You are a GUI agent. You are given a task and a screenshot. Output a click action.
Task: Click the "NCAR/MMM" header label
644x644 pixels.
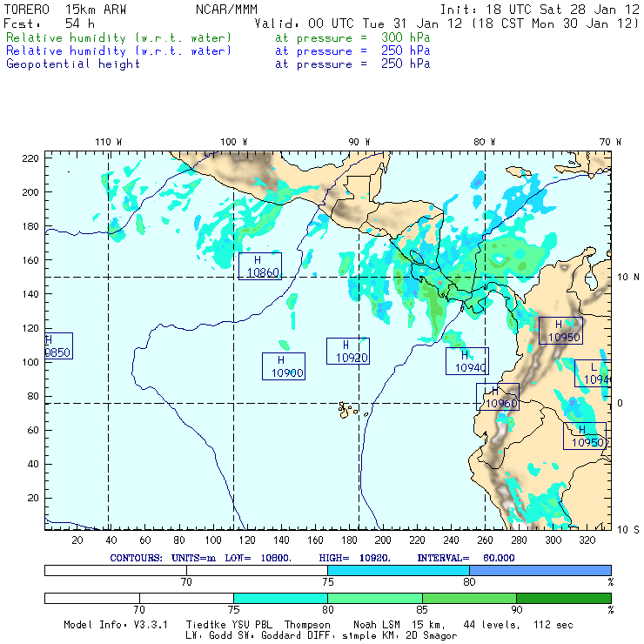pos(227,10)
